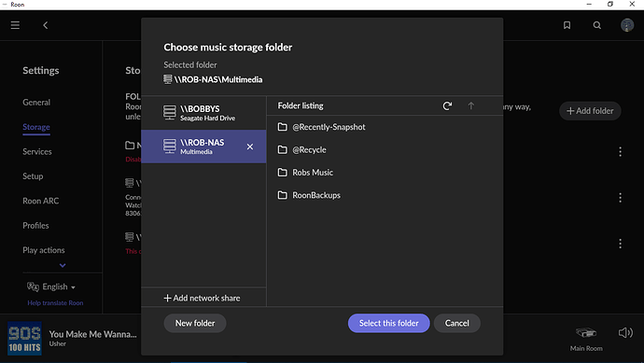The image size is (644, 363).
Task: Select the \\ROB-NAS Multimedia share
Action: pos(203,147)
